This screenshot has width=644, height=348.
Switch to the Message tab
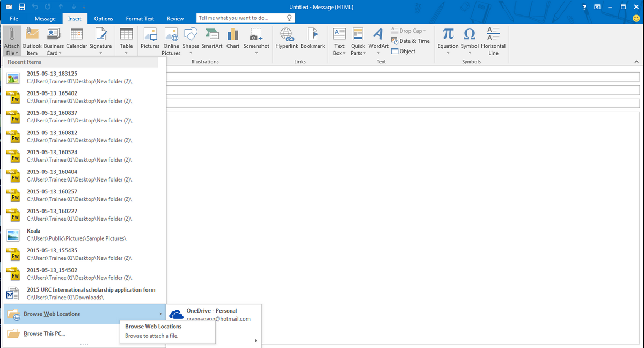coord(45,18)
